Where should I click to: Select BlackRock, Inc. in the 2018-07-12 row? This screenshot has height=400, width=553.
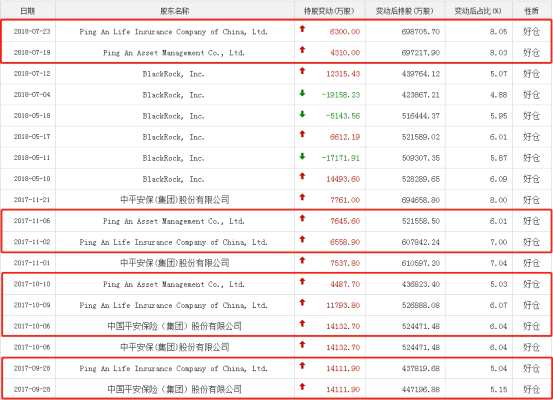pyautogui.click(x=173, y=74)
